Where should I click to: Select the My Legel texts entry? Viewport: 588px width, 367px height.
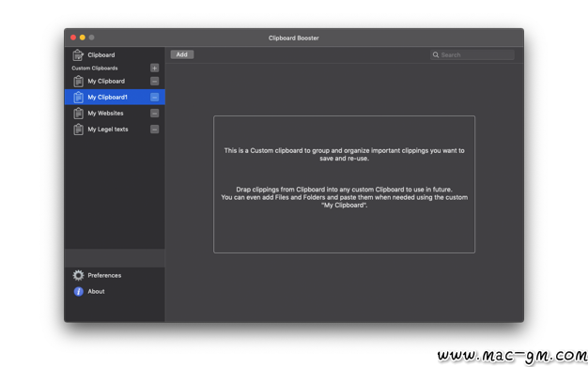[115, 130]
